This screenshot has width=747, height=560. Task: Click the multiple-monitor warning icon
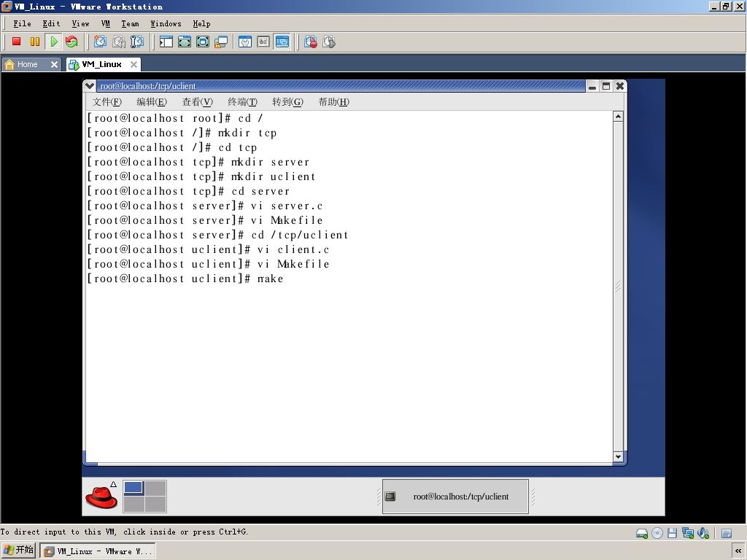coord(221,42)
